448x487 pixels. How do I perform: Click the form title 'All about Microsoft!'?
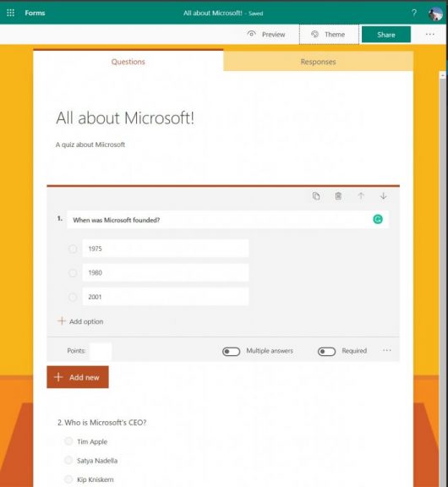point(125,118)
